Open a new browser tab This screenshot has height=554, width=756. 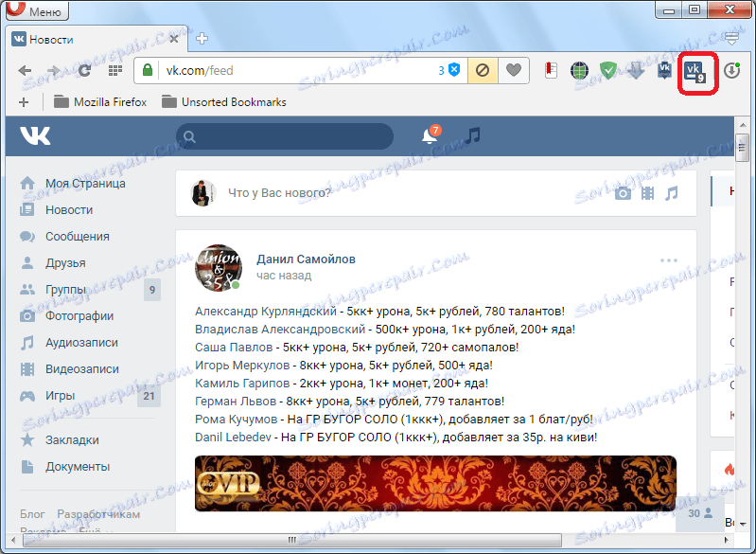[202, 39]
